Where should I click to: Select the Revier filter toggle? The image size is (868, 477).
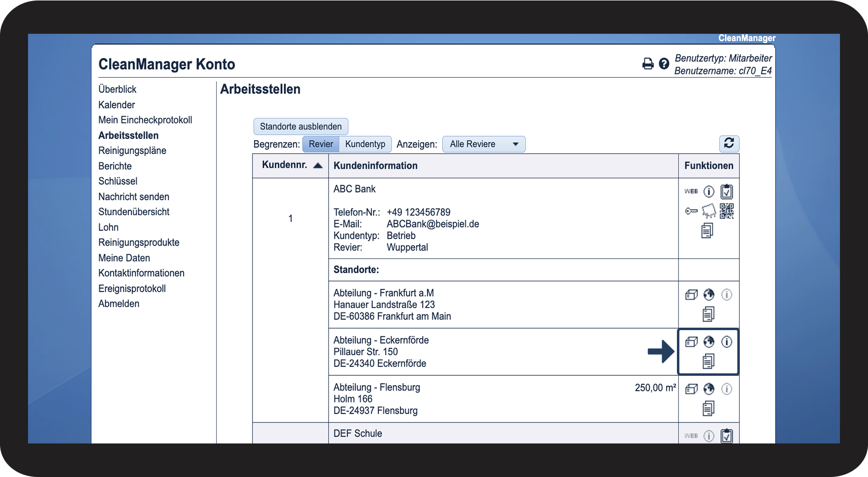pos(321,144)
